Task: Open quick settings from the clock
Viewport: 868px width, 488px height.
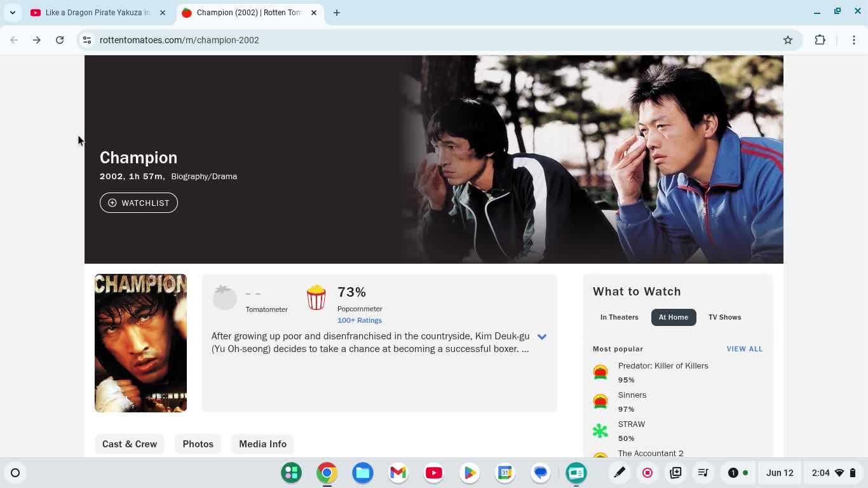Action: (834, 473)
